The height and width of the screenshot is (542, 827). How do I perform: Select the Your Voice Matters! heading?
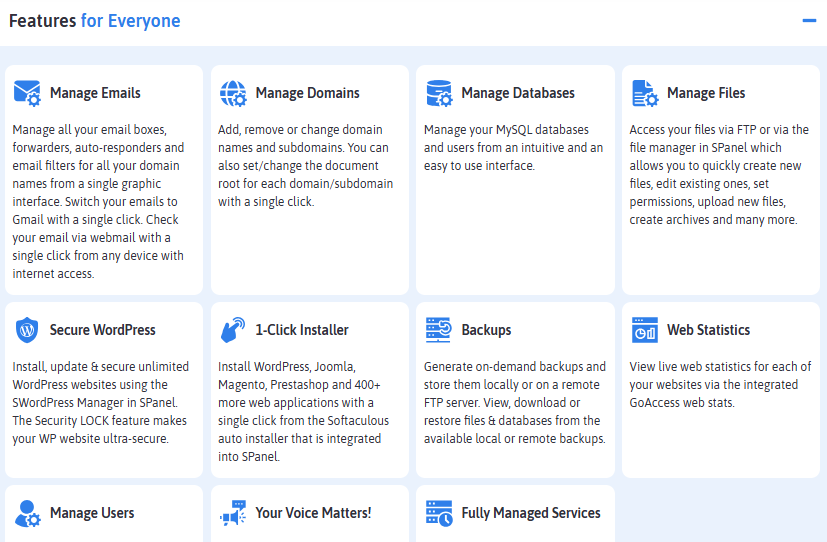(x=313, y=513)
